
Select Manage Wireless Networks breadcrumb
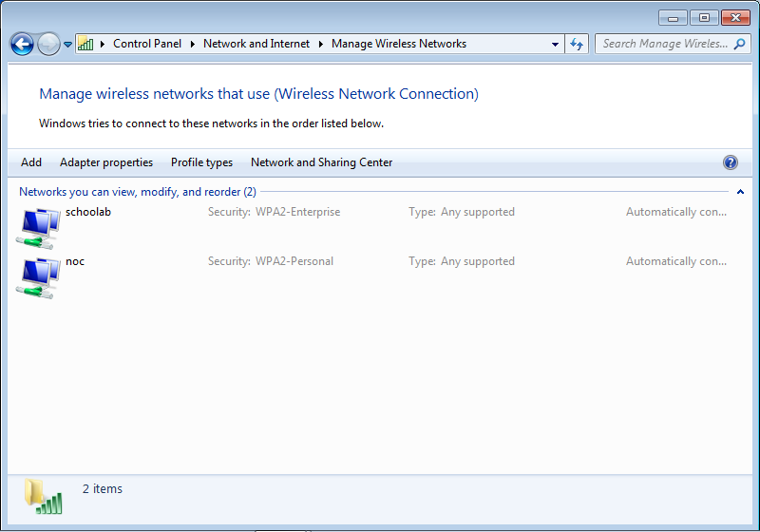[x=398, y=44]
